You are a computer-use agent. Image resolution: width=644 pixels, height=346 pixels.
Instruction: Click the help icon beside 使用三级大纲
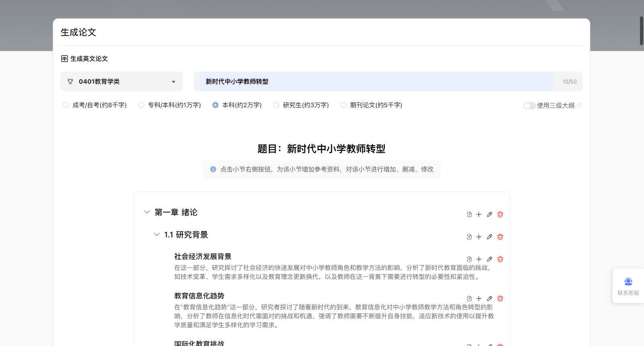[x=580, y=105]
